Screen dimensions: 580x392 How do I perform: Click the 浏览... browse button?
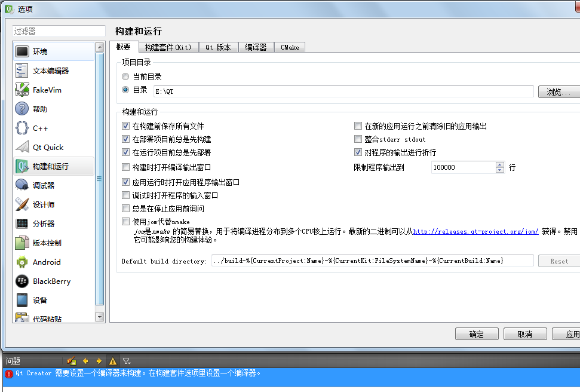(x=559, y=91)
